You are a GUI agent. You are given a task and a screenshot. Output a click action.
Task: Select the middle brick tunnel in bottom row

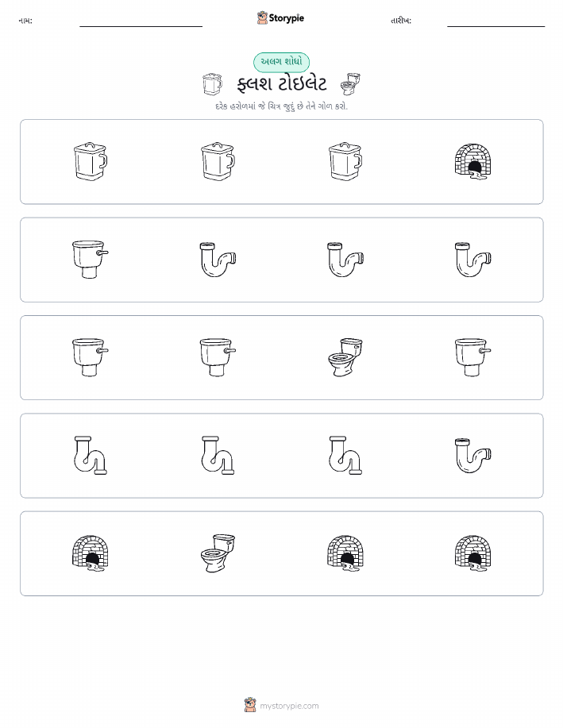click(x=345, y=553)
